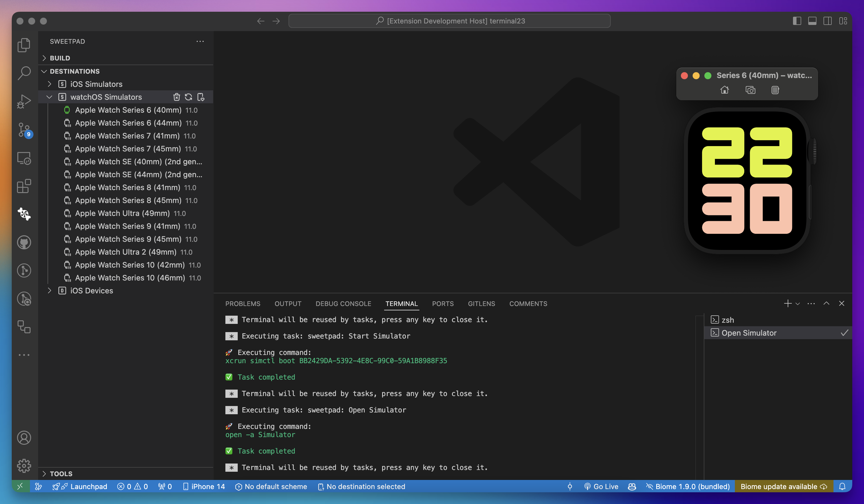
Task: Open the GitHub activity bar icon
Action: point(24,243)
